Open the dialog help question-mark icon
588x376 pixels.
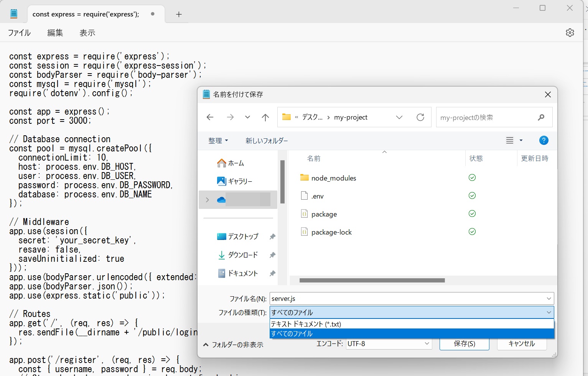pos(544,140)
